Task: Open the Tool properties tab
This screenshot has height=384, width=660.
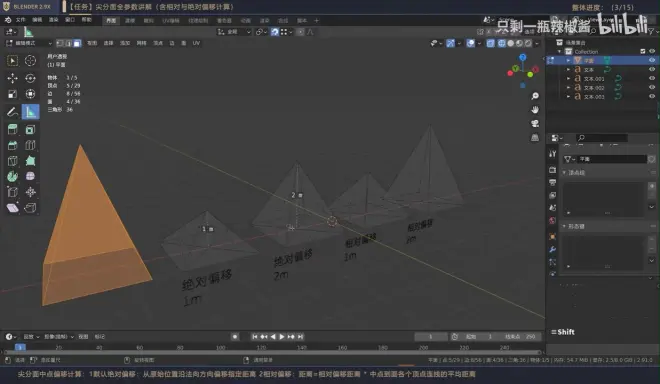Action: click(553, 154)
